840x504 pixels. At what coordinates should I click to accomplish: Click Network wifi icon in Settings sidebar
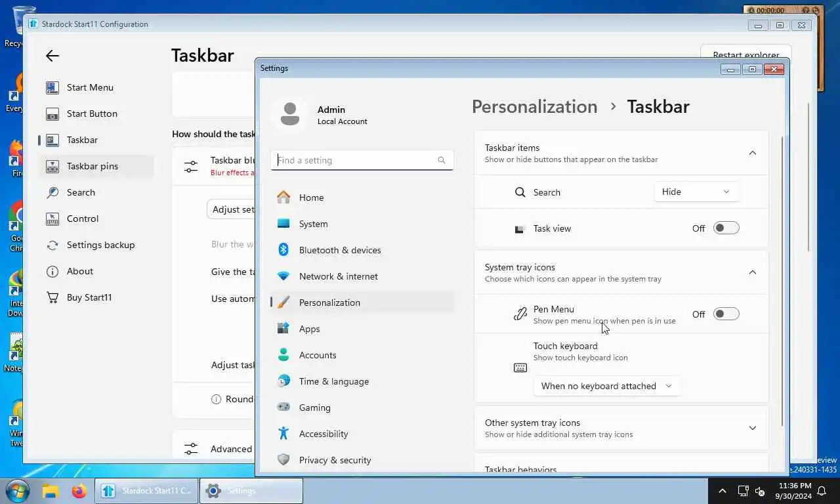pos(283,276)
